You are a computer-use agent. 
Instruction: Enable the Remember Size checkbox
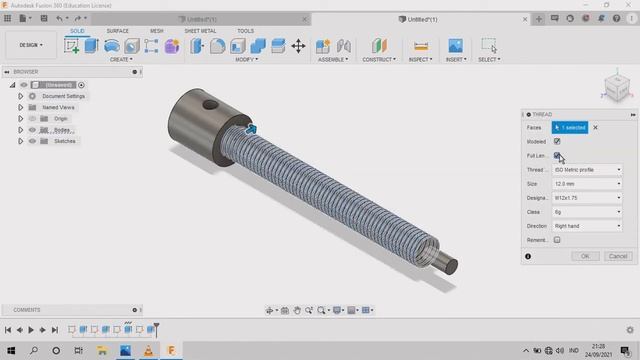pos(557,240)
